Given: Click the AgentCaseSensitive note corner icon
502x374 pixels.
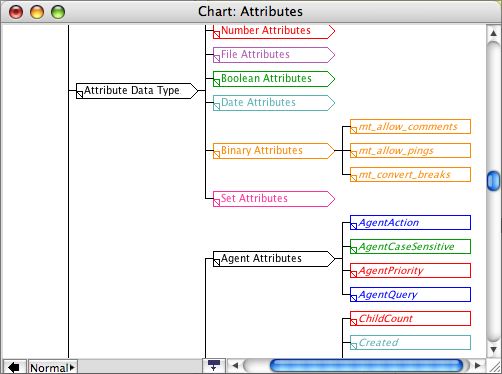Looking at the screenshot, I should point(354,250).
